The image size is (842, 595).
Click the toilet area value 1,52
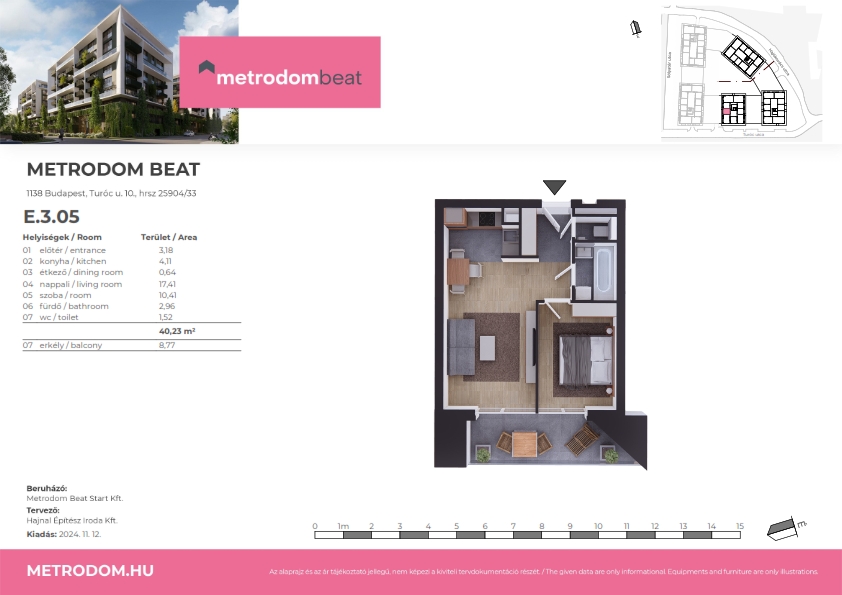tap(165, 317)
